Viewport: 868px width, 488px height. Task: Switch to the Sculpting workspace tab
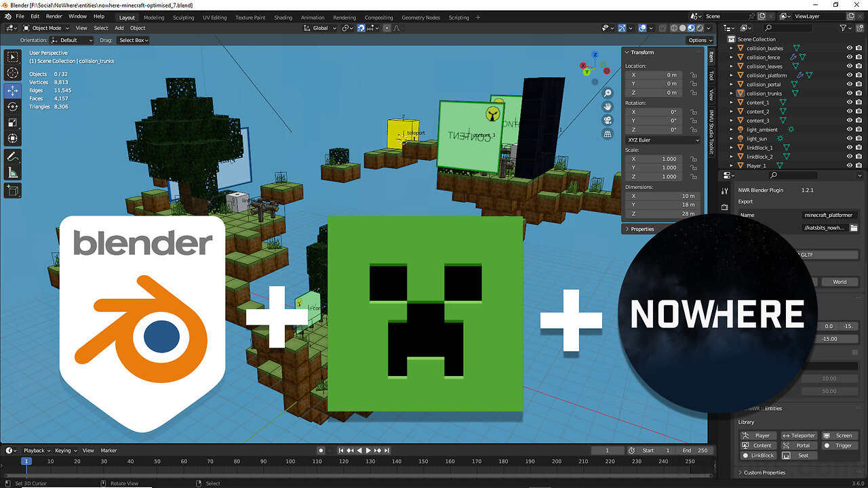click(x=183, y=17)
